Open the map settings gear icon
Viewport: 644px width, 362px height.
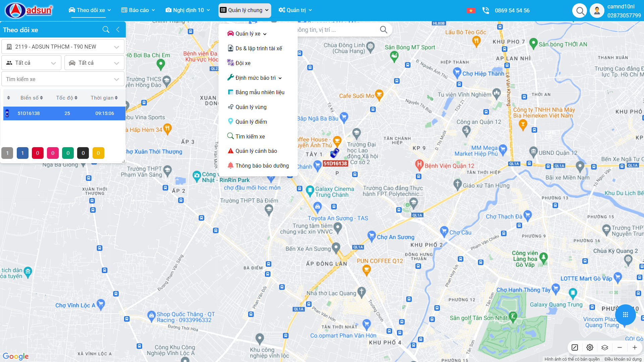590,348
